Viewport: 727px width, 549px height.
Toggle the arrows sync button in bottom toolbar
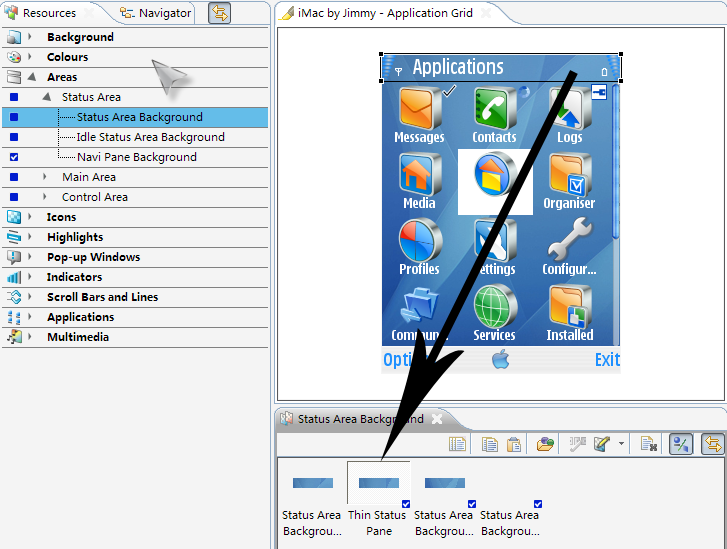coord(713,444)
